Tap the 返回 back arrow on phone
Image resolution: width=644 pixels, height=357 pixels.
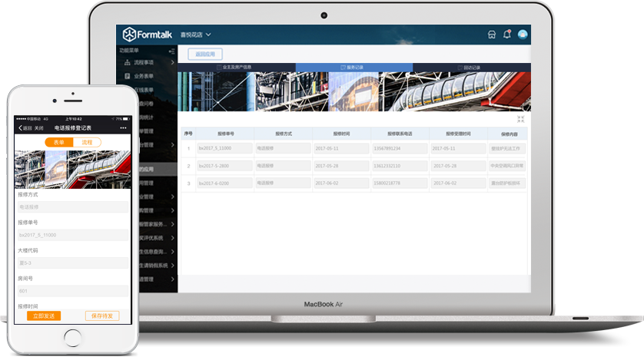point(25,128)
